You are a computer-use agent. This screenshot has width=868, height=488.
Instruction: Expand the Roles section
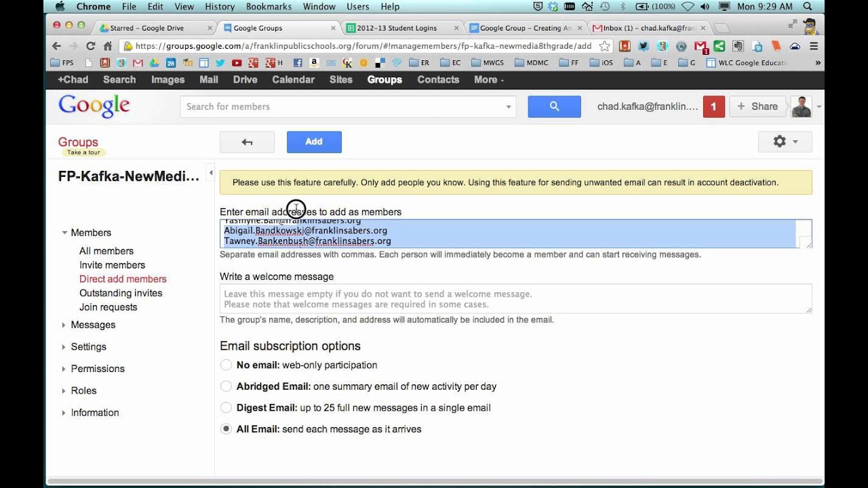64,390
